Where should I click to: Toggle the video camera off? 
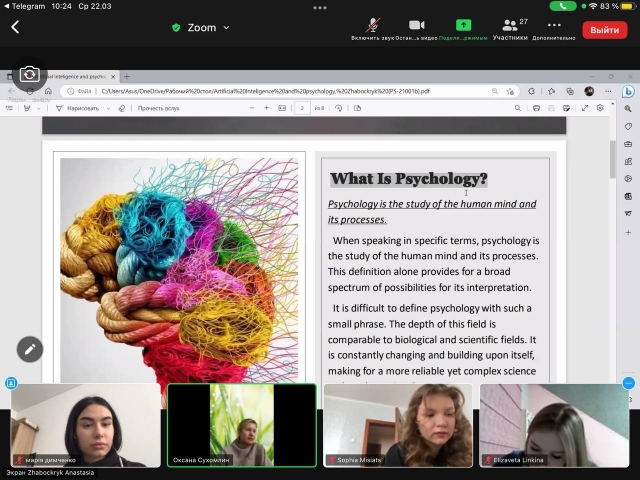click(x=416, y=25)
